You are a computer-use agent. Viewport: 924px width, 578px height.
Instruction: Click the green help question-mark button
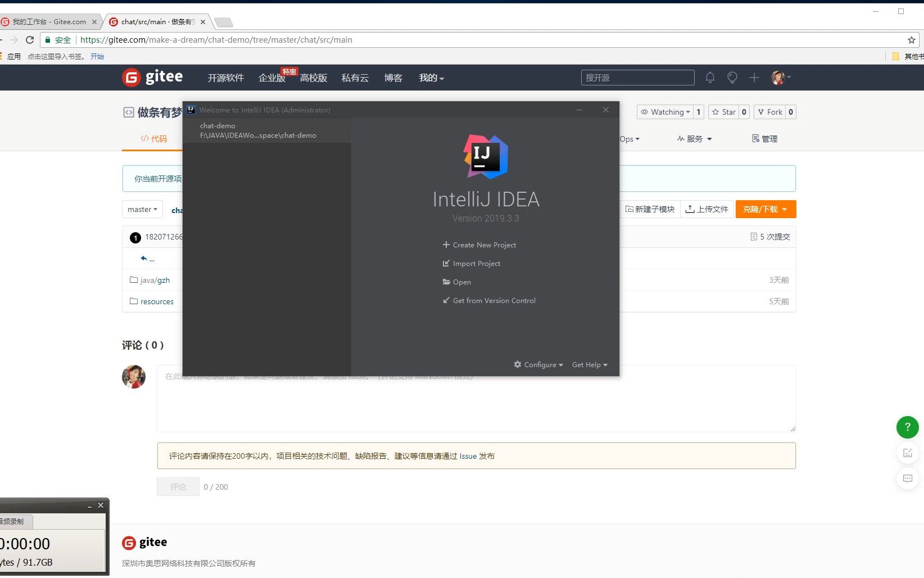coord(907,427)
